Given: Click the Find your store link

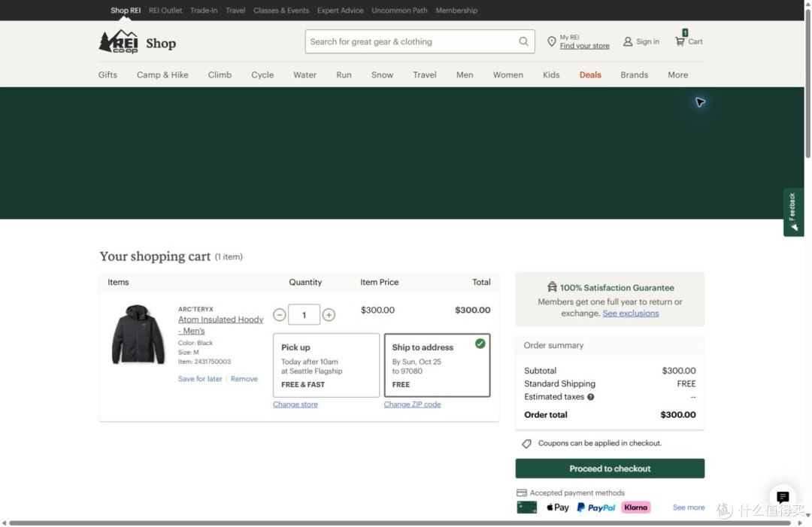Looking at the screenshot, I should point(585,46).
